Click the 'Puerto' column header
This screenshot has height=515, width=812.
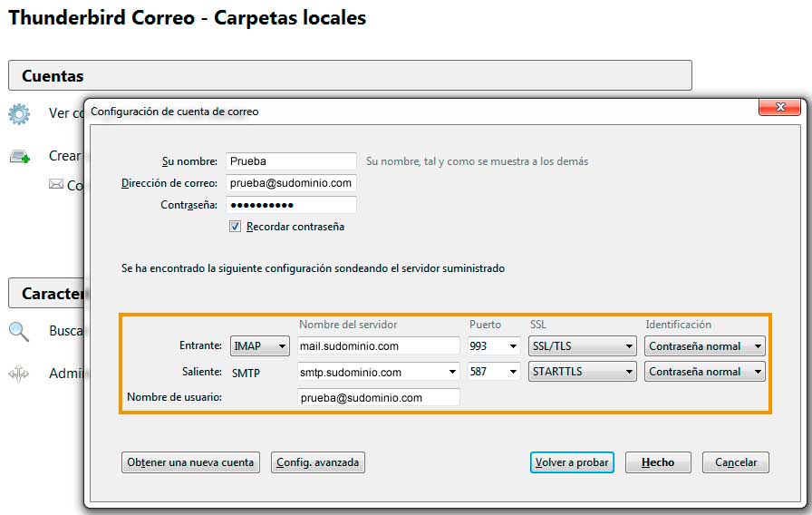tap(485, 325)
